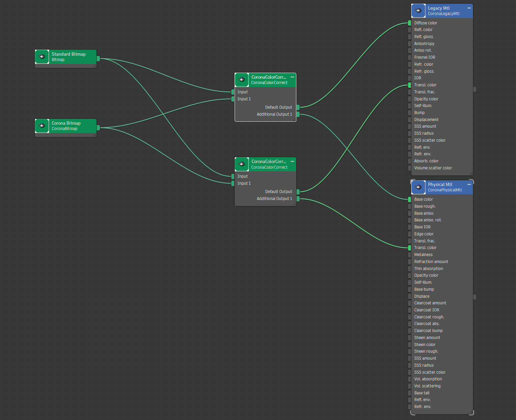Click teapot icon of the lower CoronaColorCorrect node
This screenshot has height=420, width=516.
coord(242,164)
